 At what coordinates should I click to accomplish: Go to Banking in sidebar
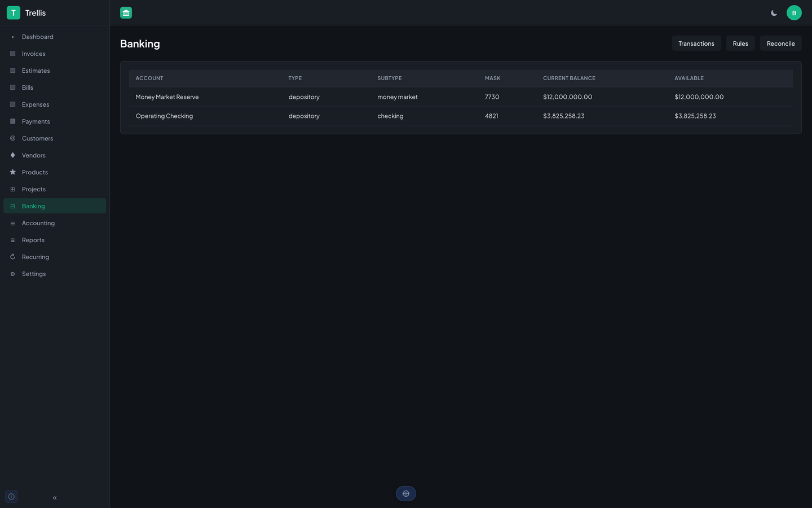[x=55, y=206]
